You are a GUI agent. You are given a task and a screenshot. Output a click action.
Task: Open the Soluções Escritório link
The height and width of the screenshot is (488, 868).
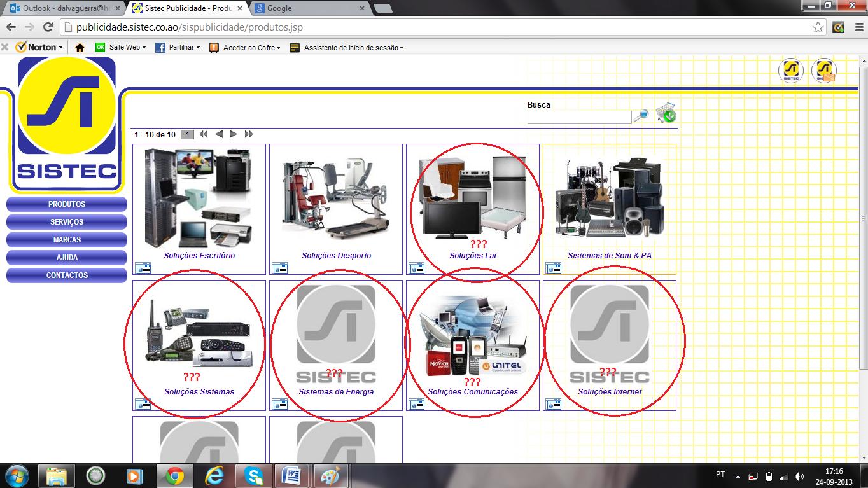(x=199, y=256)
